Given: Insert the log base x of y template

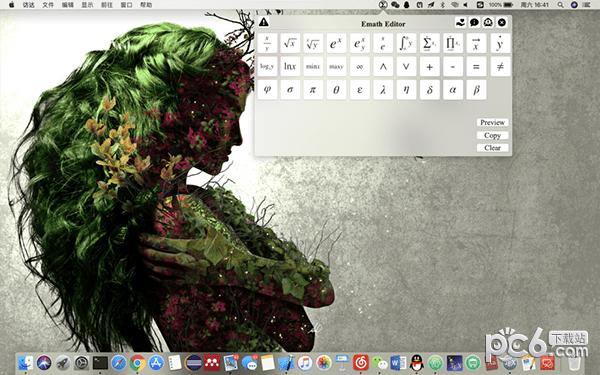Looking at the screenshot, I should [267, 66].
